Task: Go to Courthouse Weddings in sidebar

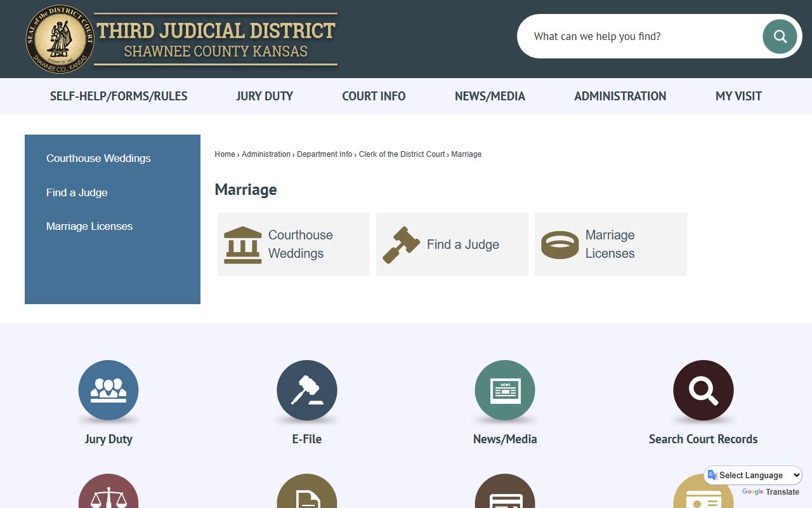Action: pyautogui.click(x=98, y=158)
